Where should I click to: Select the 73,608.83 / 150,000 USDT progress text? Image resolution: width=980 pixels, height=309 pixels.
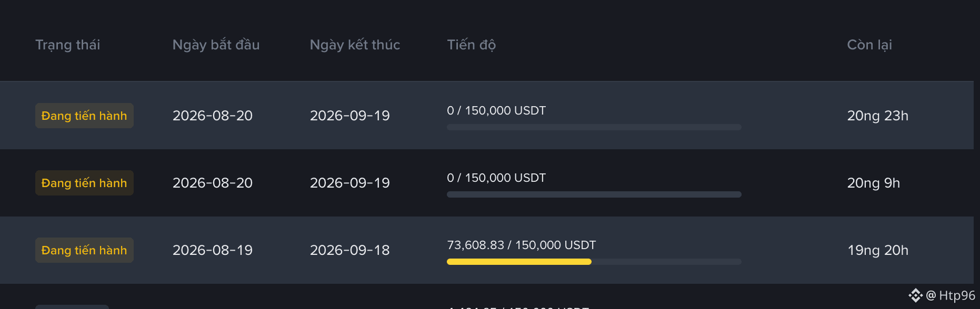coord(521,245)
